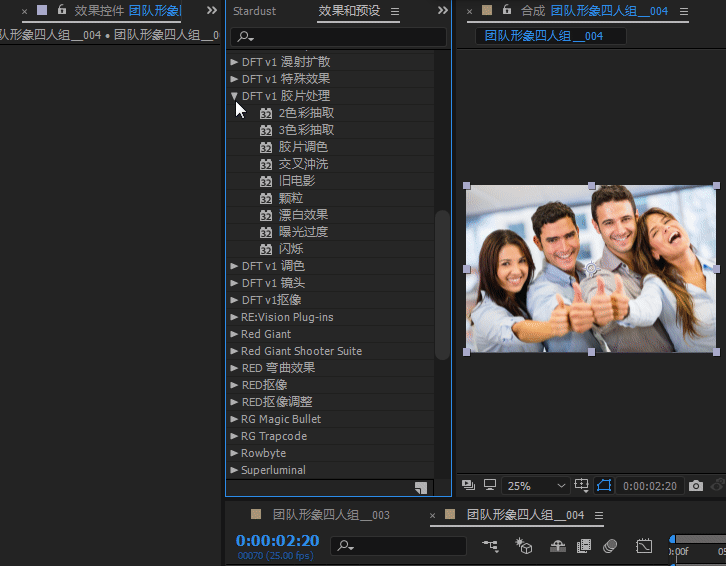Toggle the hide shy layers switch

click(558, 546)
